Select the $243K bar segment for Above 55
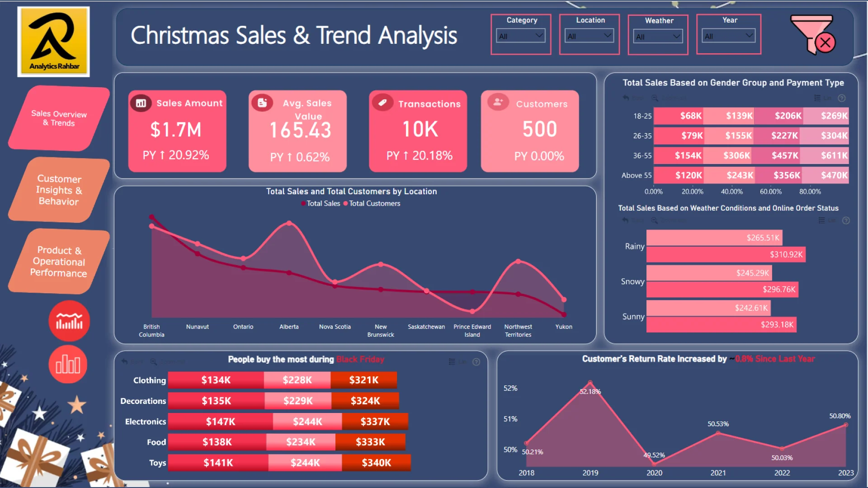Viewport: 868px width, 488px height. 729,175
